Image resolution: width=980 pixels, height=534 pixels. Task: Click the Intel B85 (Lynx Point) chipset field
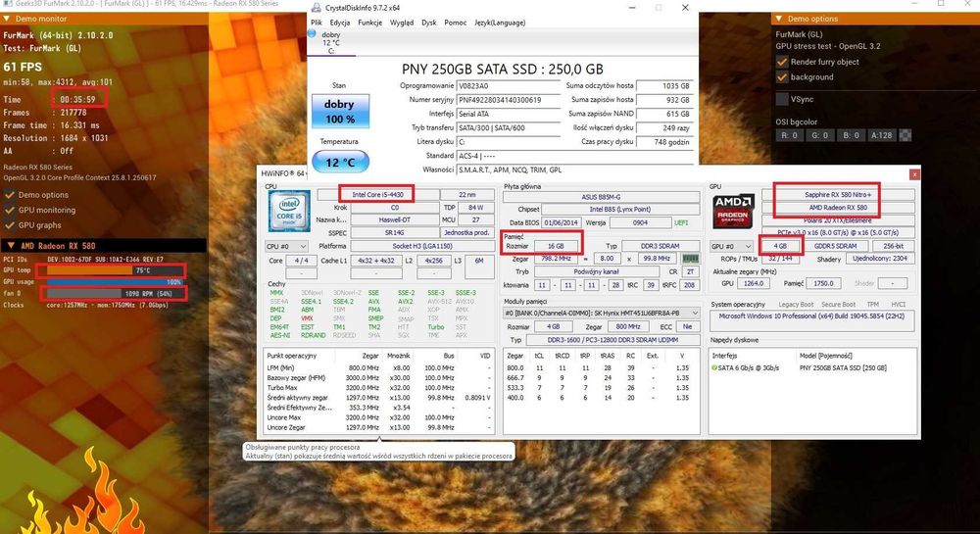click(620, 210)
